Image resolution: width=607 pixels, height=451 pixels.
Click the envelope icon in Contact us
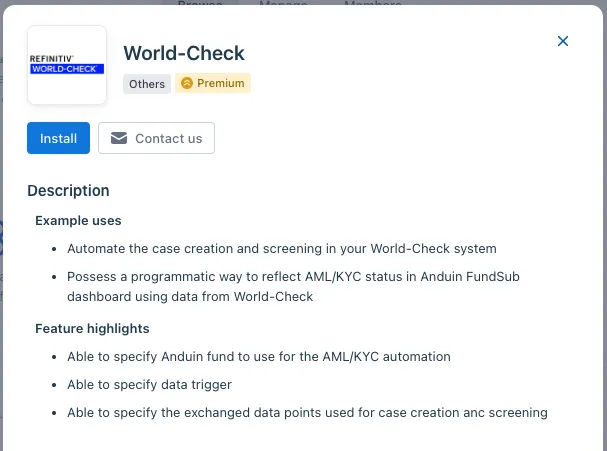click(x=119, y=138)
